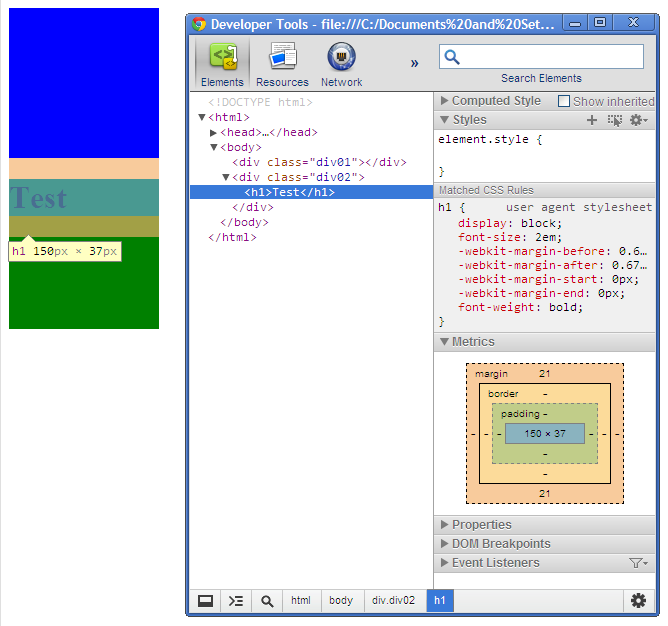Click the padding label in Metrics
This screenshot has width=668, height=626.
pos(520,414)
